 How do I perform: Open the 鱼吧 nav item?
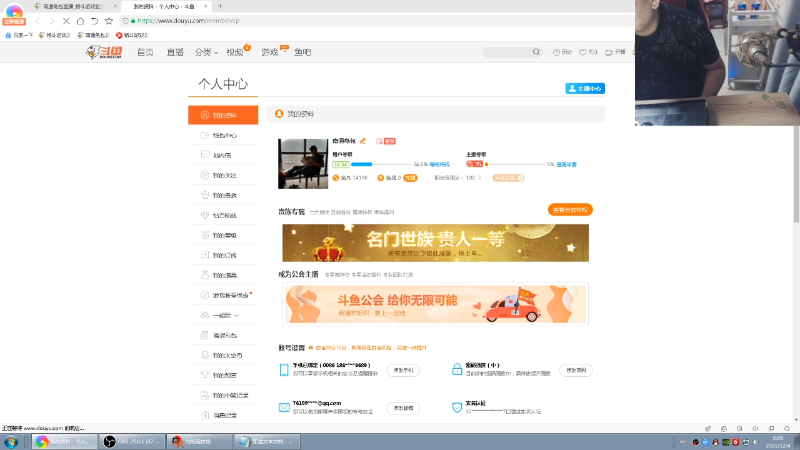click(303, 52)
